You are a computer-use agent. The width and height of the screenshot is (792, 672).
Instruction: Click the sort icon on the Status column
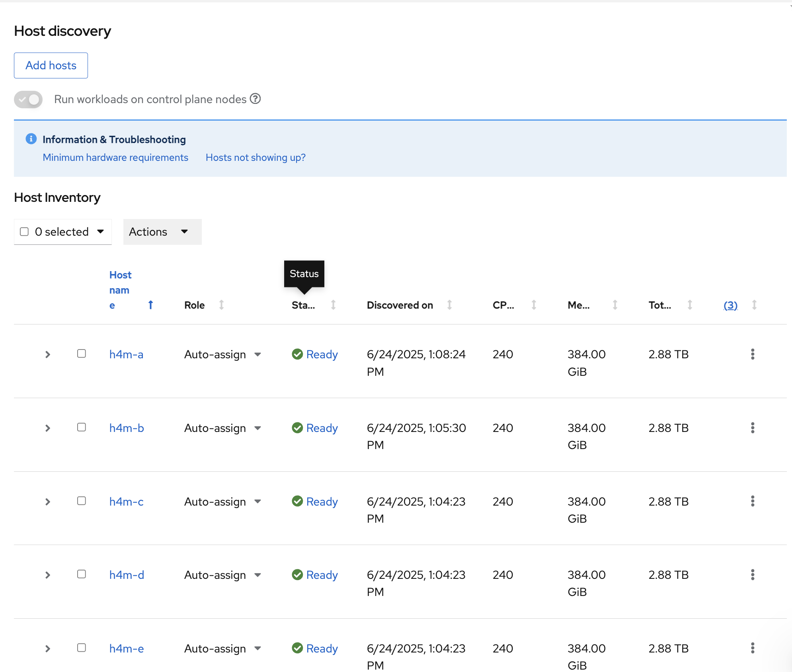(334, 305)
